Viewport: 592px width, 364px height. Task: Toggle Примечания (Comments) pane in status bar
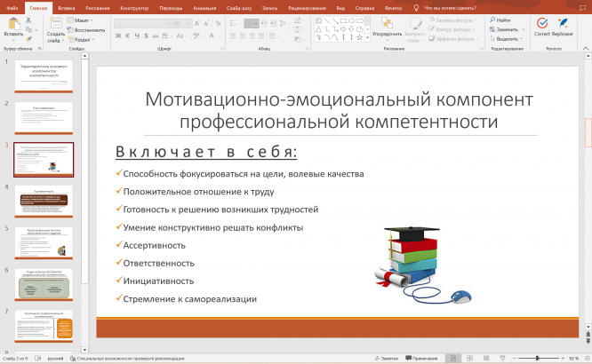[421, 358]
